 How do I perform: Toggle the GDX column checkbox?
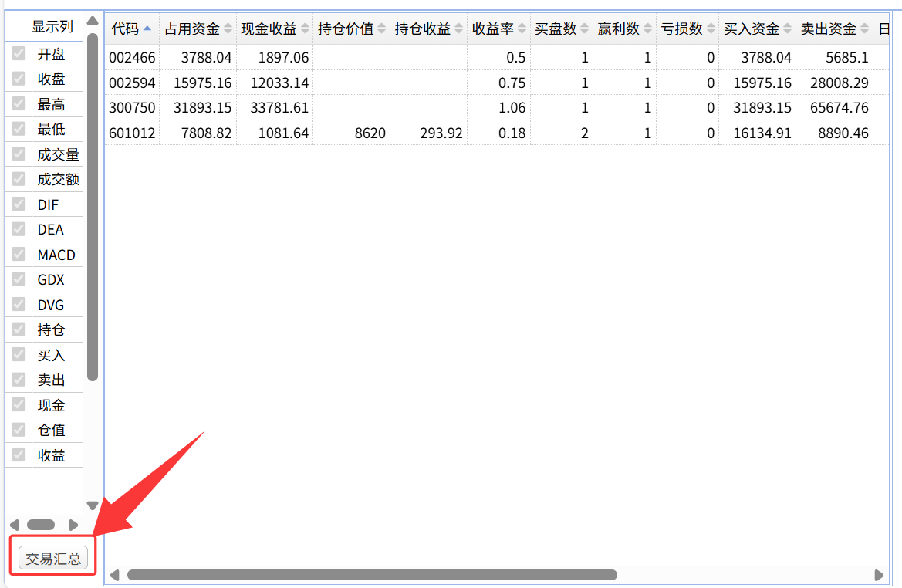coord(19,279)
